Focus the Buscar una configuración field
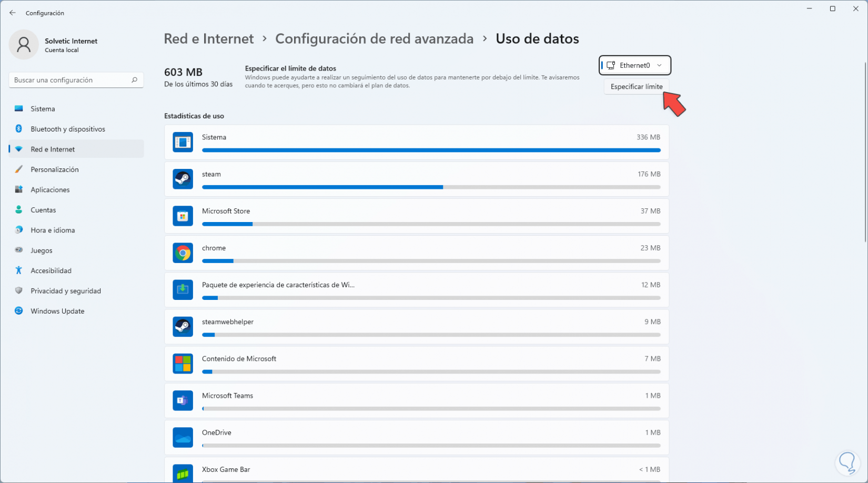Viewport: 868px width, 483px height. point(71,80)
